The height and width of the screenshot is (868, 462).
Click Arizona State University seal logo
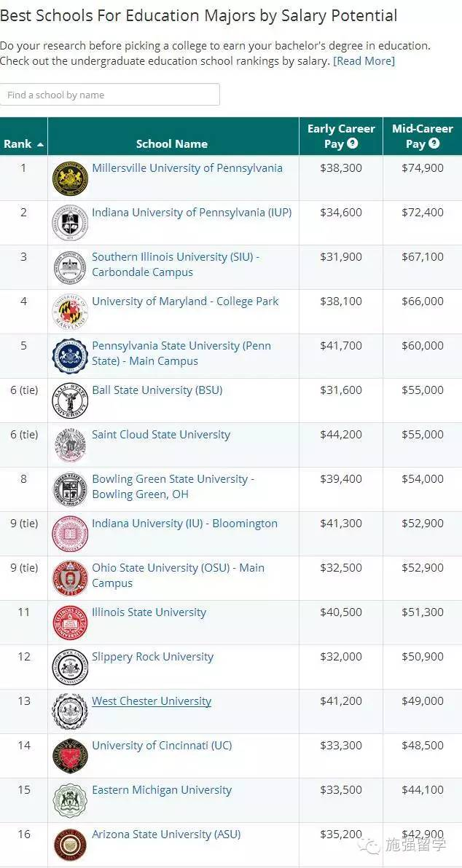(70, 844)
